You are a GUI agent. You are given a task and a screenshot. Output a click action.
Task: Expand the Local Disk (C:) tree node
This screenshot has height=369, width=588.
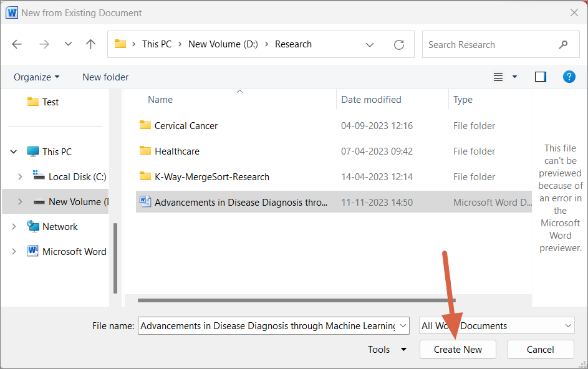[20, 177]
